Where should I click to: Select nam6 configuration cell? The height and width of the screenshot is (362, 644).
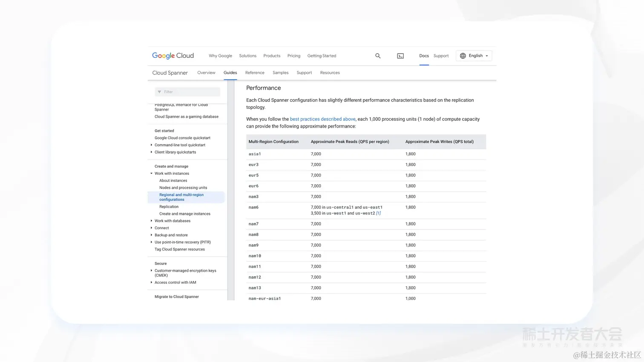tap(253, 207)
